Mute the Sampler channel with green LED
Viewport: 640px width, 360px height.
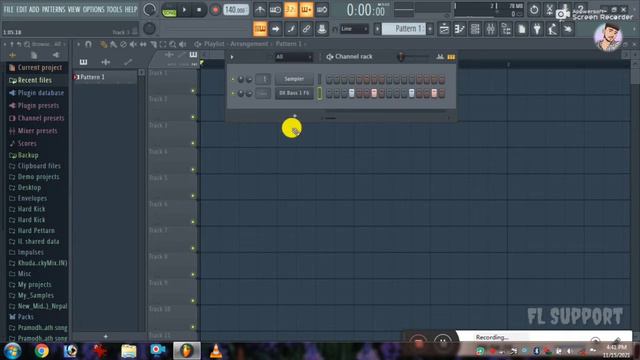click(233, 79)
